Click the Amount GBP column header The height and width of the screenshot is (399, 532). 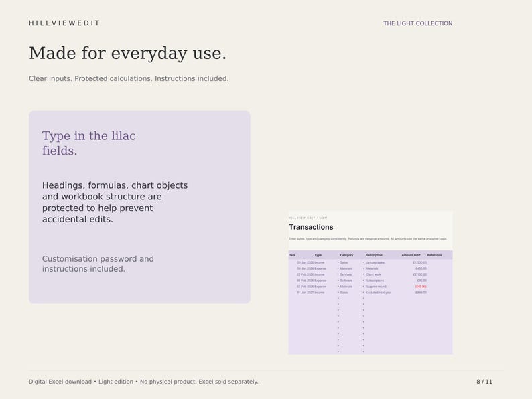411,255
